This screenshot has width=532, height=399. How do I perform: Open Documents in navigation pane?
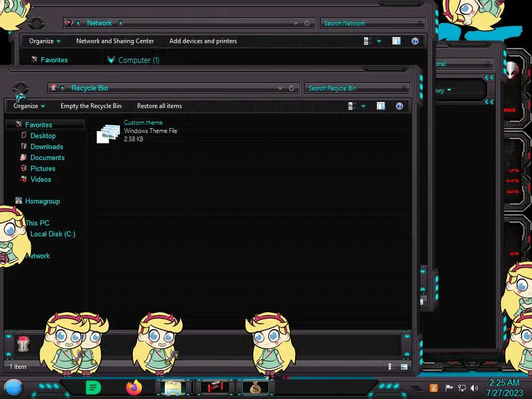click(47, 157)
